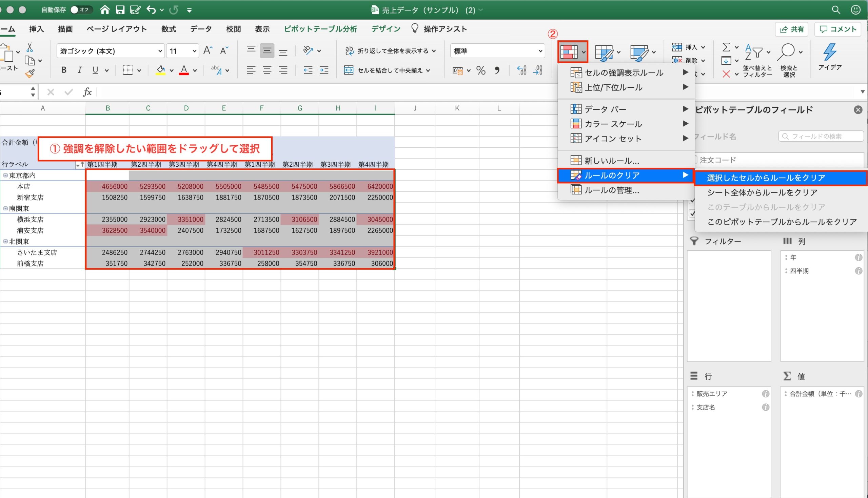868x498 pixels.
Task: Close the ピボットテーブルのフィールド pane
Action: (858, 110)
